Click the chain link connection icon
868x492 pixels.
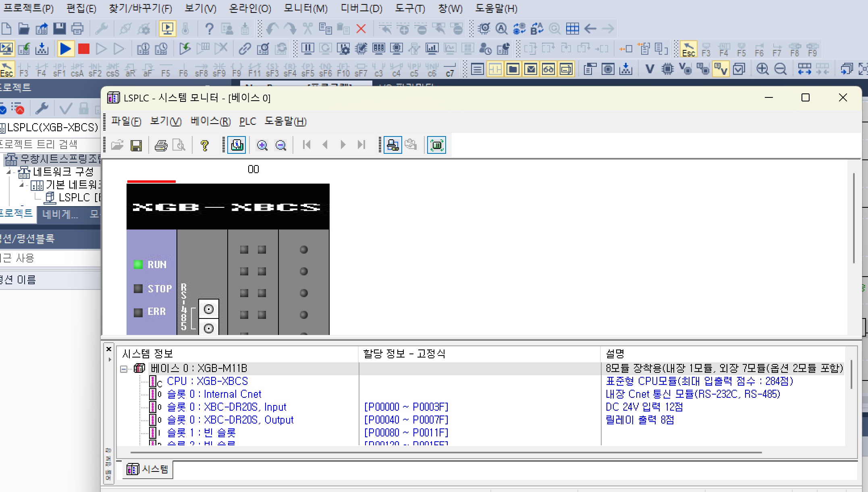coord(245,49)
